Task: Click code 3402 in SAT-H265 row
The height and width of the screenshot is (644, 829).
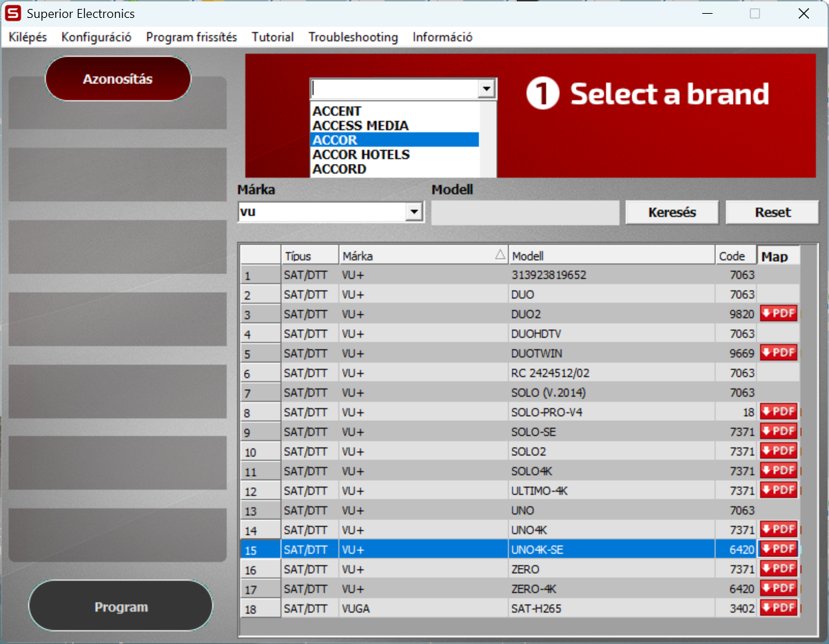Action: (x=736, y=608)
